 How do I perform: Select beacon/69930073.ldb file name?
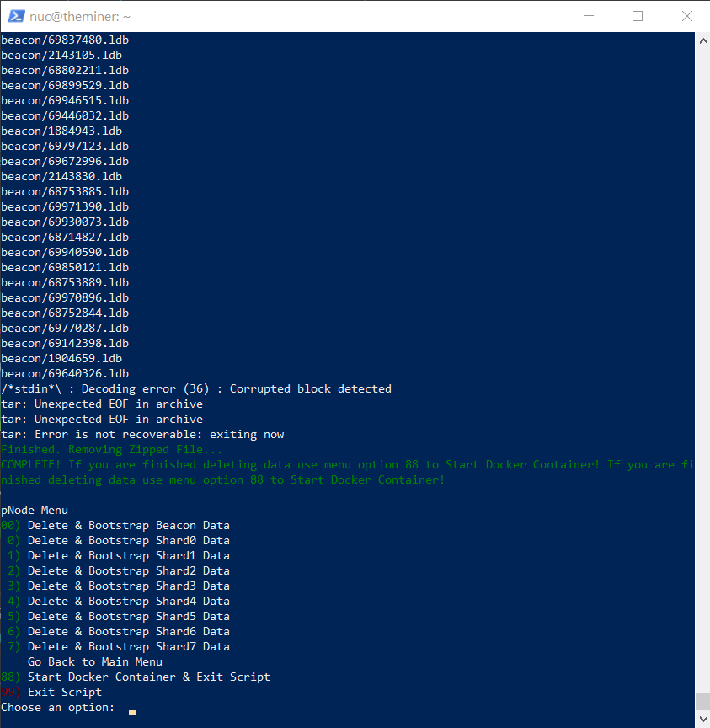(65, 222)
